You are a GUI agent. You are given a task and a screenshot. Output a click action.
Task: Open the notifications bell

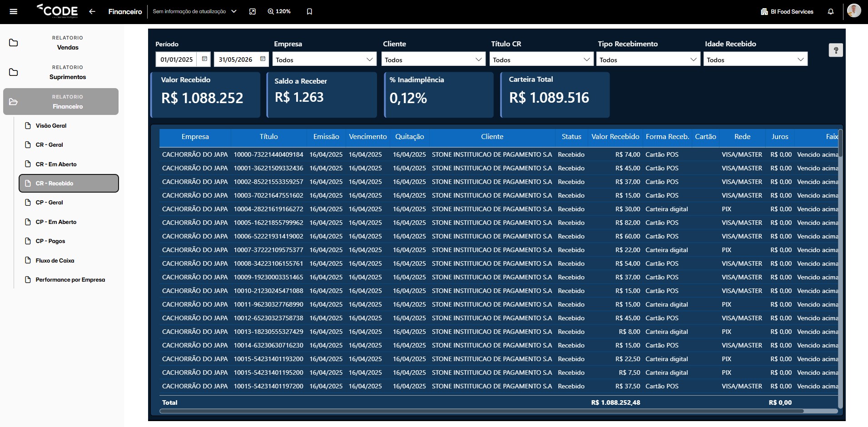point(831,11)
